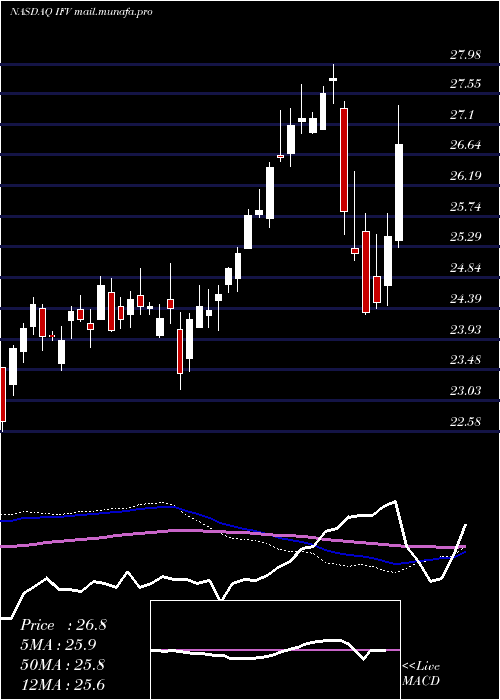Select the 26.19 price axis label
The width and height of the screenshot is (500, 700).
tap(465, 175)
